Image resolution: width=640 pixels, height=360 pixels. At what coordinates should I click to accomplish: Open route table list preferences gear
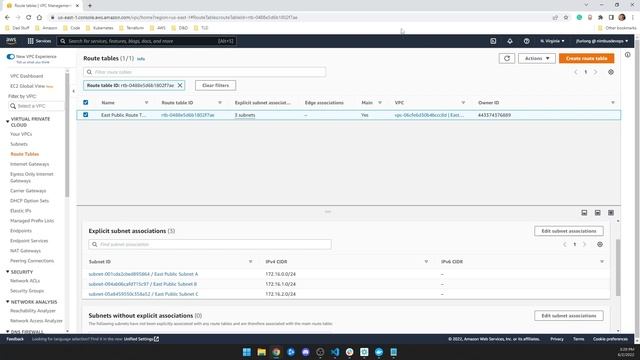point(611,72)
